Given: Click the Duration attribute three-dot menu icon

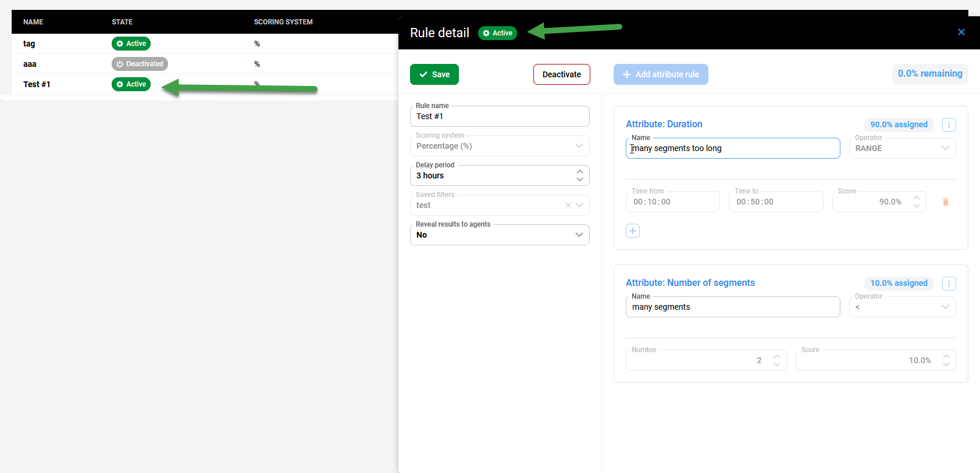Looking at the screenshot, I should coord(949,125).
